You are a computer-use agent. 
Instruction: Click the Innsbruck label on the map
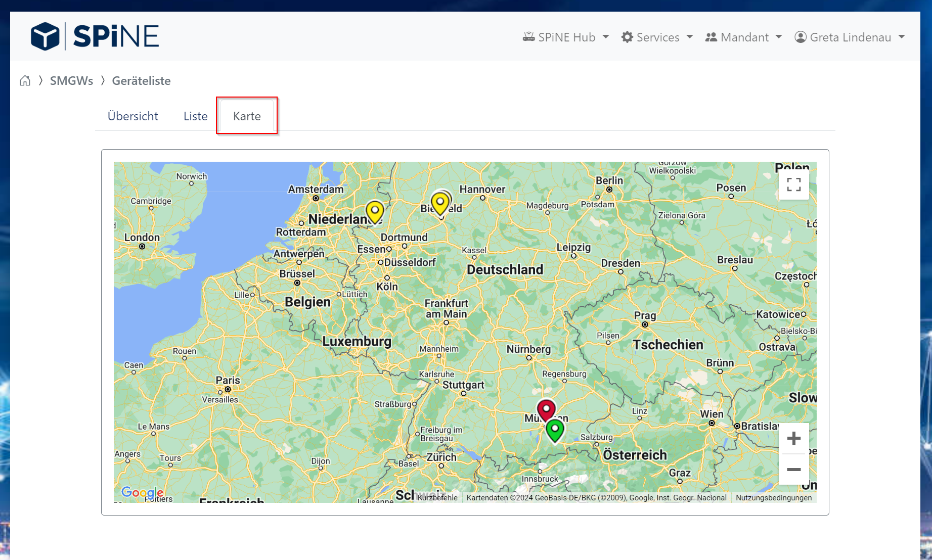pyautogui.click(x=540, y=479)
